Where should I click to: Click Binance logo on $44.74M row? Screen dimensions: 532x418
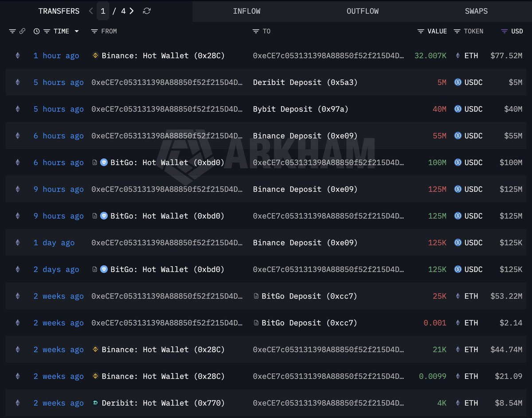[x=95, y=350]
